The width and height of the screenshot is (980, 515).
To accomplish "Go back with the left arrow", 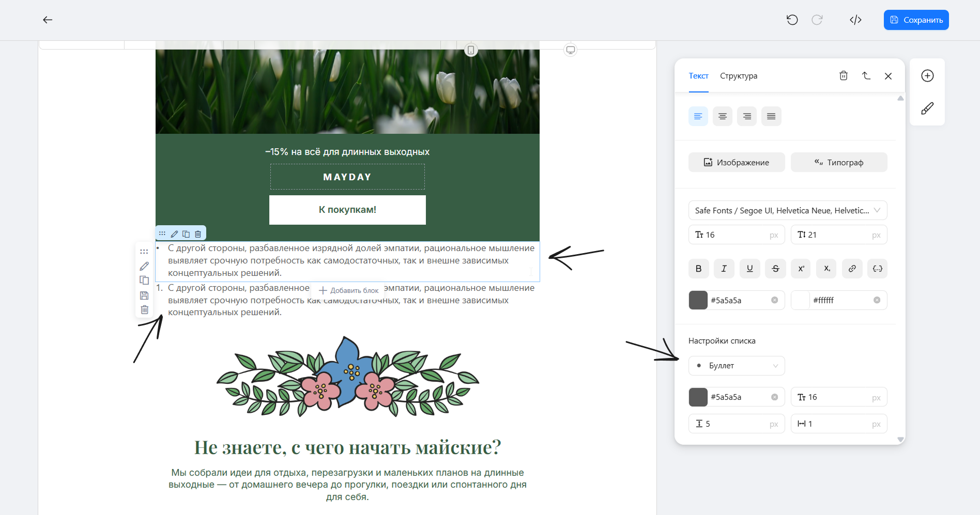I will (x=48, y=20).
